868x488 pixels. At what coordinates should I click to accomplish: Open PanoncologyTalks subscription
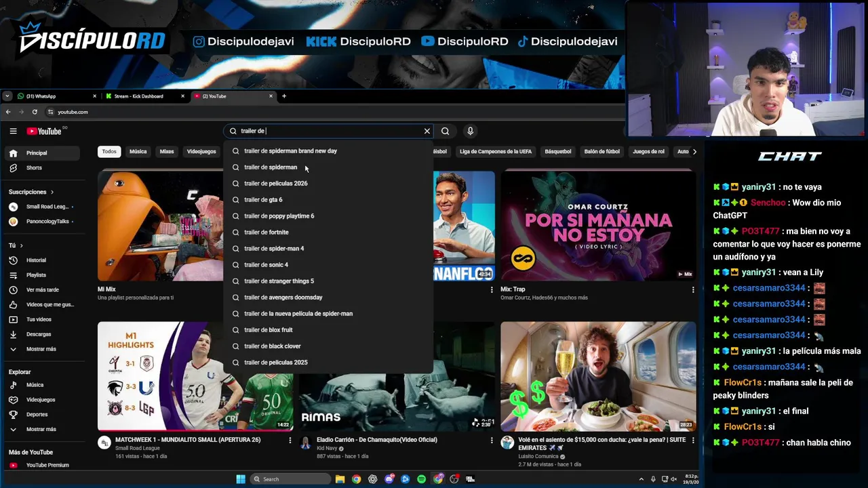pos(43,222)
